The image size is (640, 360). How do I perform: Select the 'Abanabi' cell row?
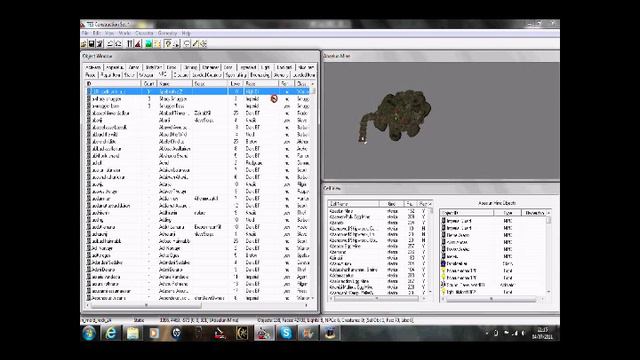tap(378, 223)
